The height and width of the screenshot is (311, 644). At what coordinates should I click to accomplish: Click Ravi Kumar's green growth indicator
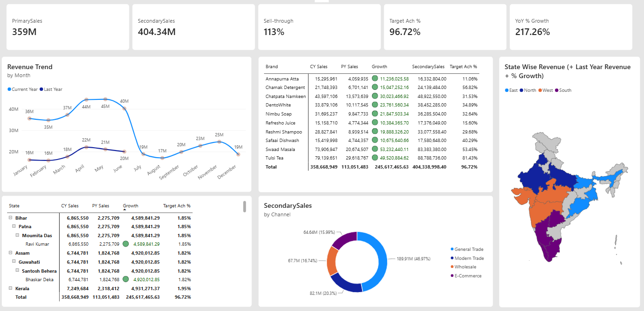[x=126, y=244]
